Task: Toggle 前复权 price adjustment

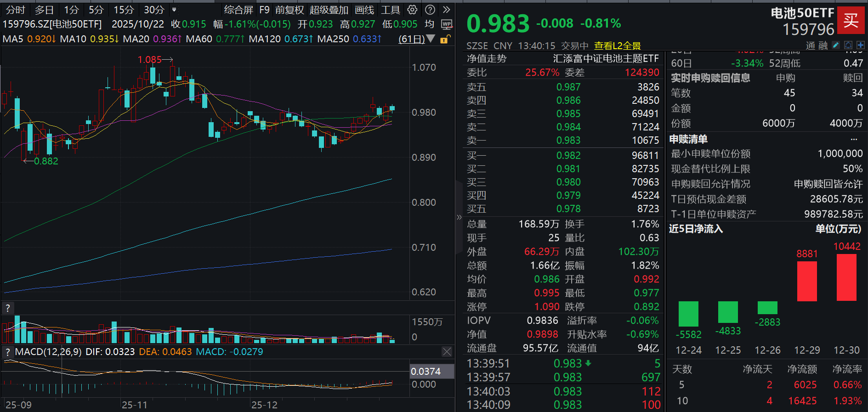Action: 289,10
